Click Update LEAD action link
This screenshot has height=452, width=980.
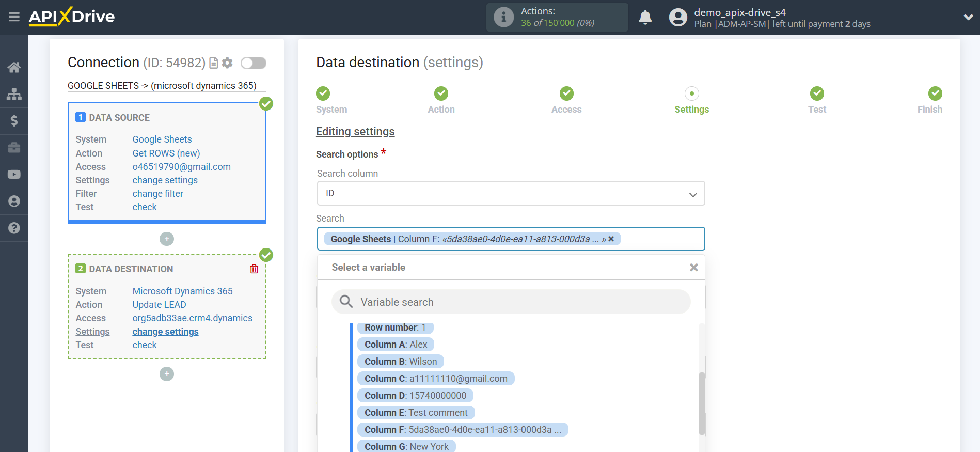(x=160, y=305)
